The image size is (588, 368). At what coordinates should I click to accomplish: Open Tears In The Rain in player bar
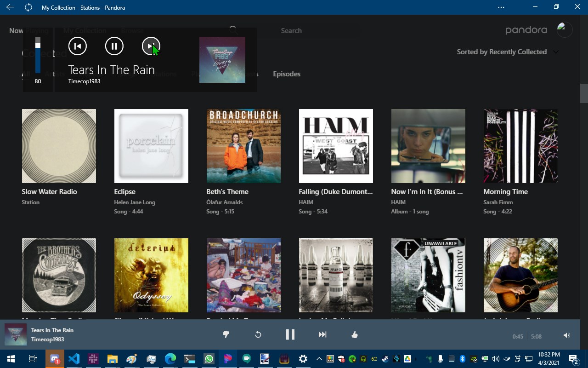point(52,330)
